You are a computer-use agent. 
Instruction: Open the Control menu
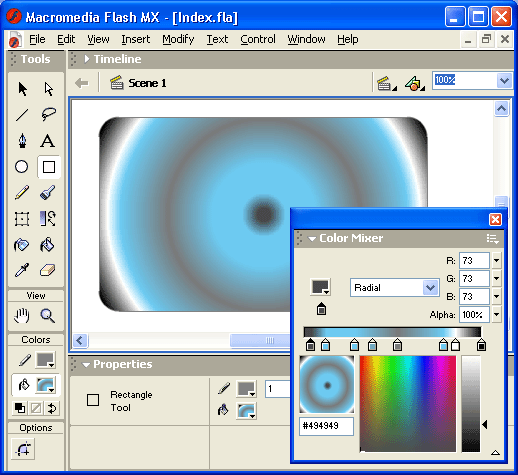(x=258, y=39)
